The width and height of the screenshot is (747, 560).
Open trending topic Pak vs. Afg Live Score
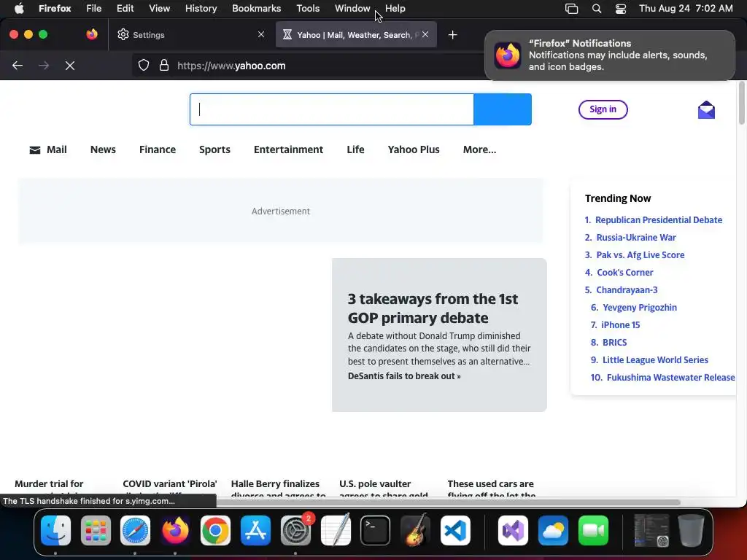tap(640, 255)
